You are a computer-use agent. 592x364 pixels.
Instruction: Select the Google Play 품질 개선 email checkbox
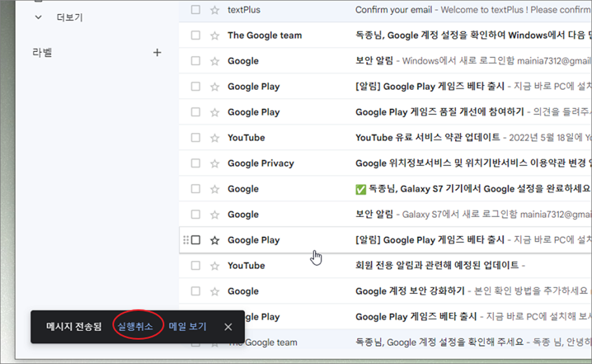pyautogui.click(x=196, y=112)
